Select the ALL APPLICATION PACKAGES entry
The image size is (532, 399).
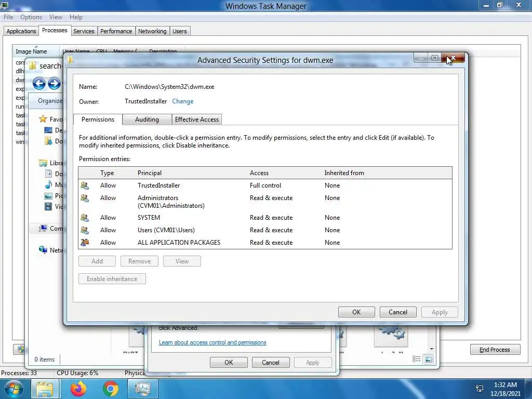(x=265, y=243)
